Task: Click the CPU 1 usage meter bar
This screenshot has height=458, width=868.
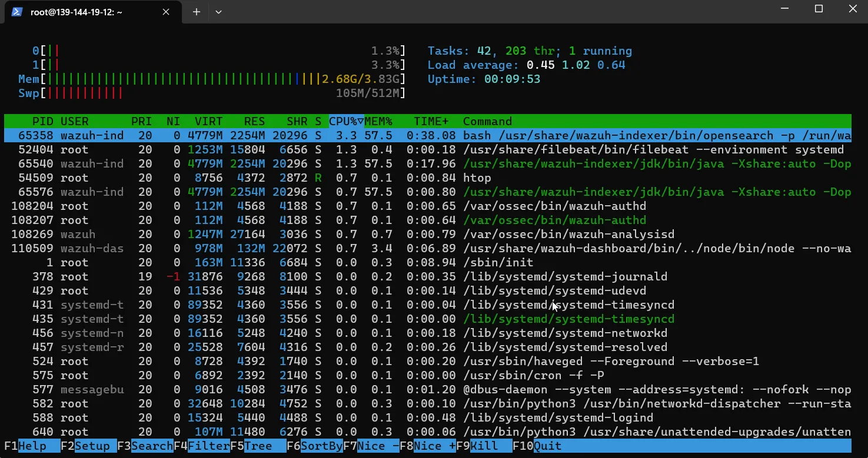Action: (219, 65)
